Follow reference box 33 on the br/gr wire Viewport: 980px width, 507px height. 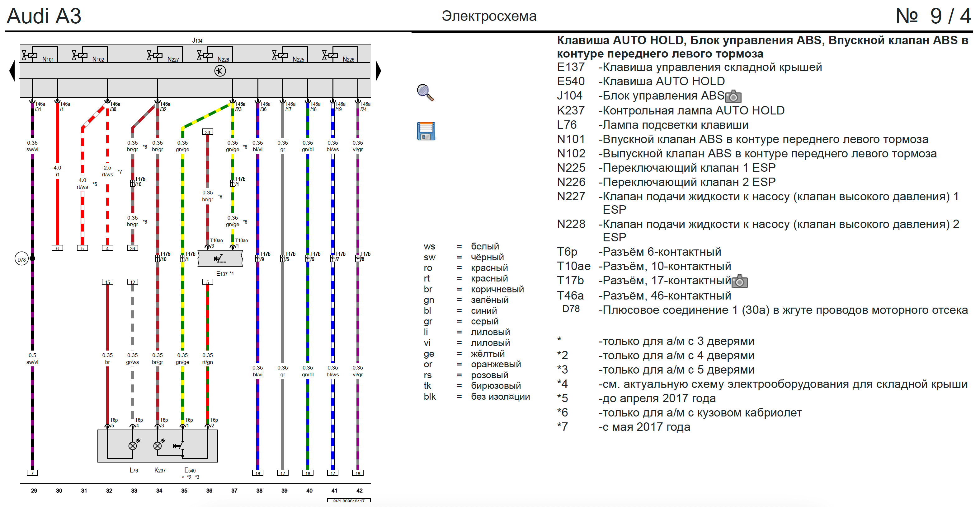tap(207, 132)
